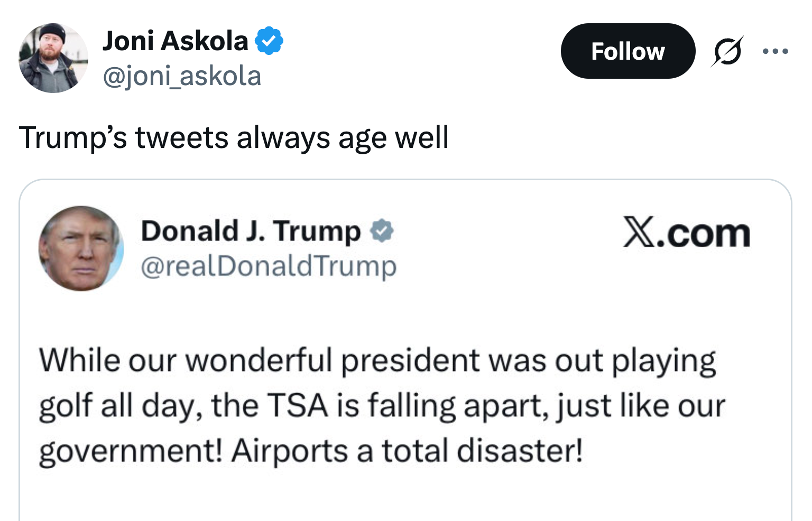The height and width of the screenshot is (521, 812).
Task: Open the @joni_askola handle link
Action: click(x=182, y=76)
